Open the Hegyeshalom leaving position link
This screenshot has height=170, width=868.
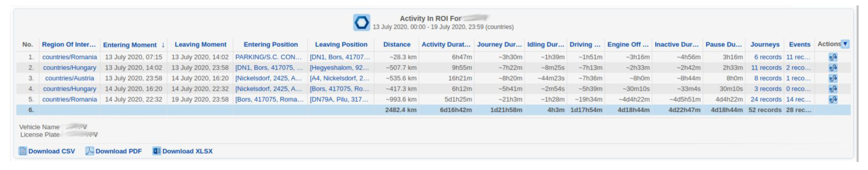pyautogui.click(x=339, y=68)
